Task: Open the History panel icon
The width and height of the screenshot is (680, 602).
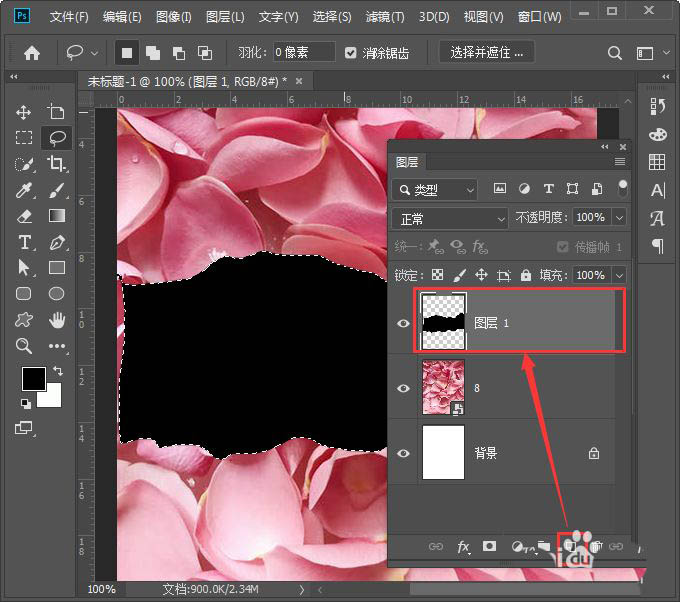Action: (658, 107)
